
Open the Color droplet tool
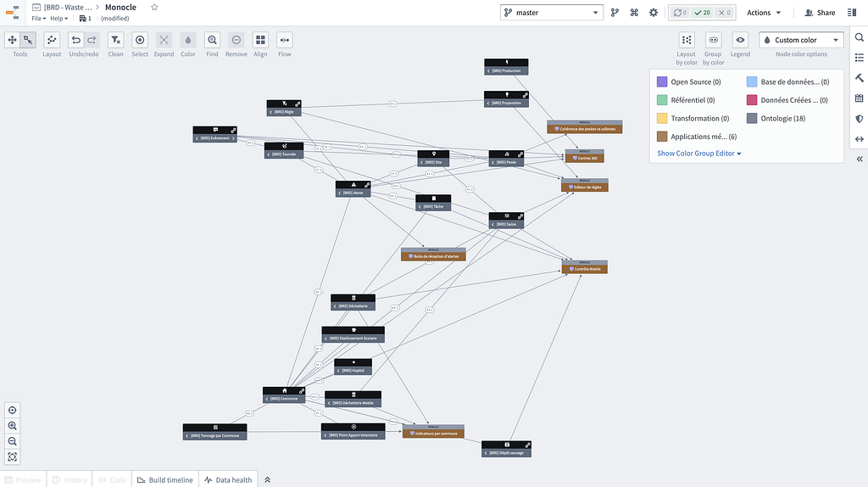click(188, 40)
